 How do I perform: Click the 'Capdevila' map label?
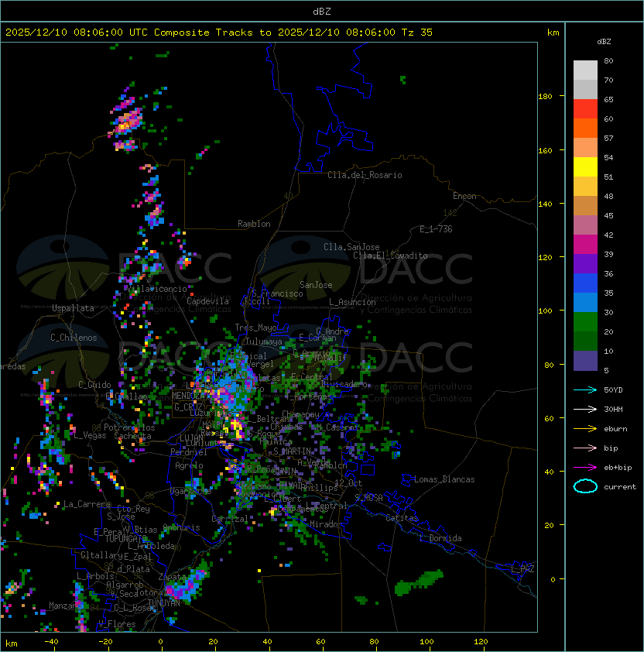[207, 301]
